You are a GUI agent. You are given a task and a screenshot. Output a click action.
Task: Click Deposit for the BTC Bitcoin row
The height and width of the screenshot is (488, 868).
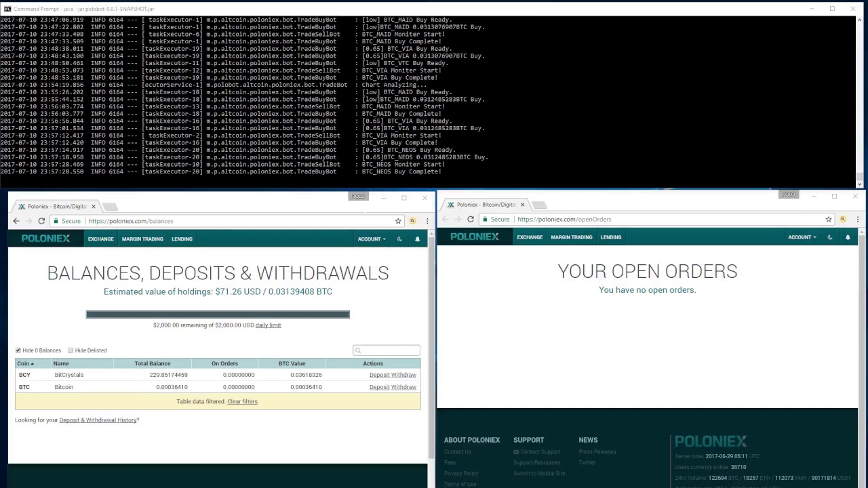point(379,387)
